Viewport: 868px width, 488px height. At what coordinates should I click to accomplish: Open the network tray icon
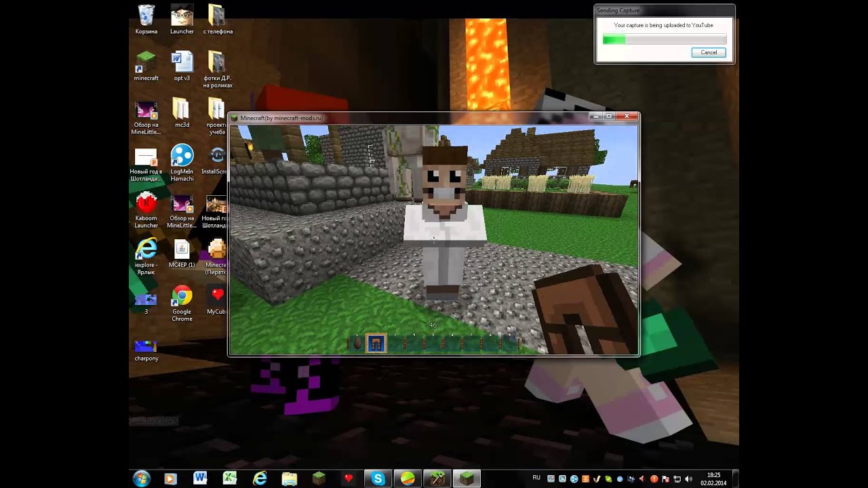(x=677, y=479)
